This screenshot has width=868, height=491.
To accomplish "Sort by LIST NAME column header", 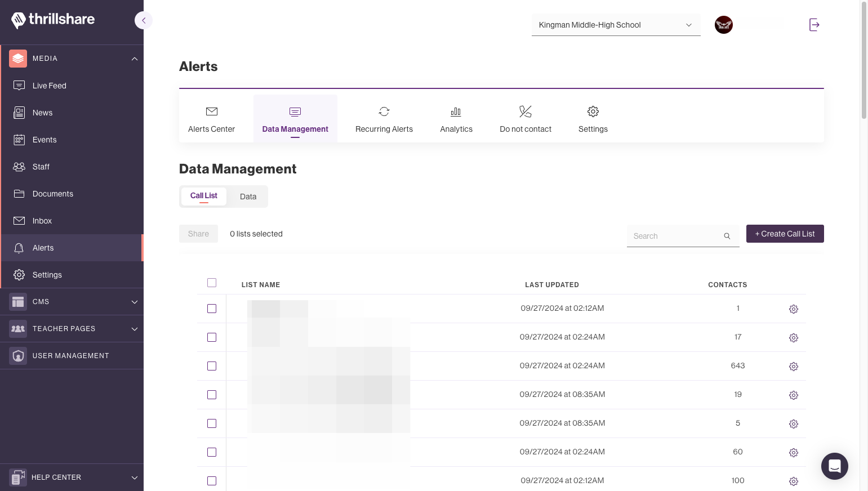I will [261, 285].
